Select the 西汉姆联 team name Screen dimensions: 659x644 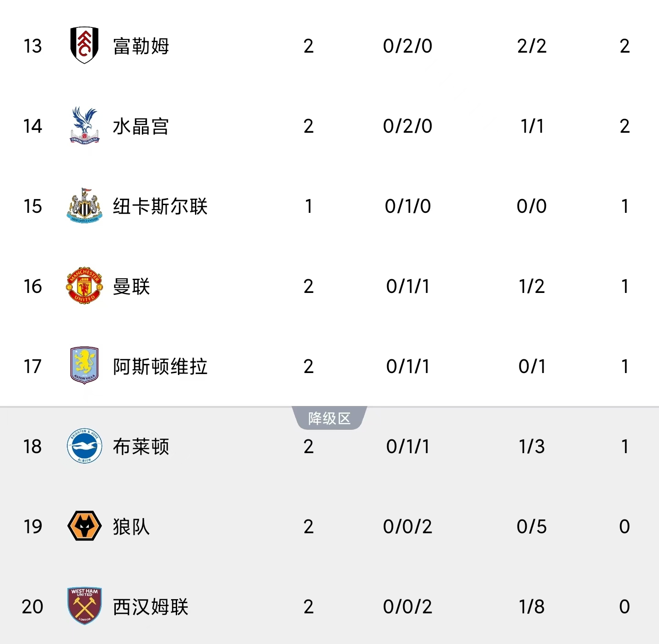click(151, 607)
